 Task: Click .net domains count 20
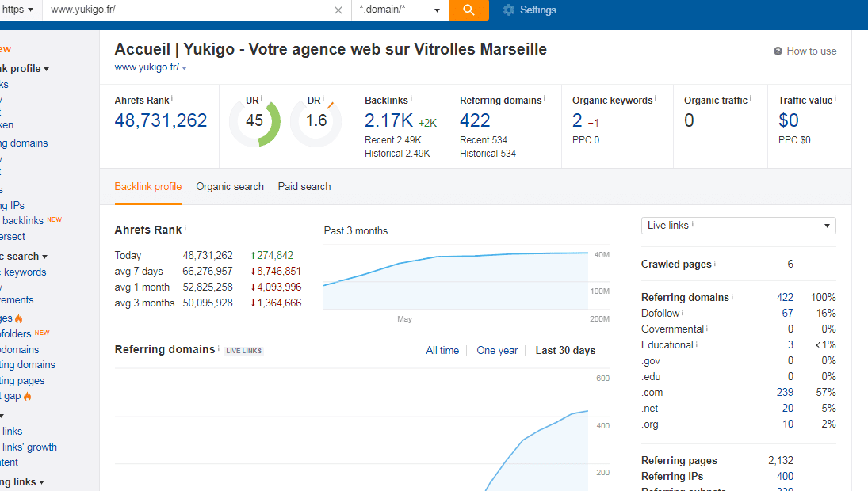[788, 408]
